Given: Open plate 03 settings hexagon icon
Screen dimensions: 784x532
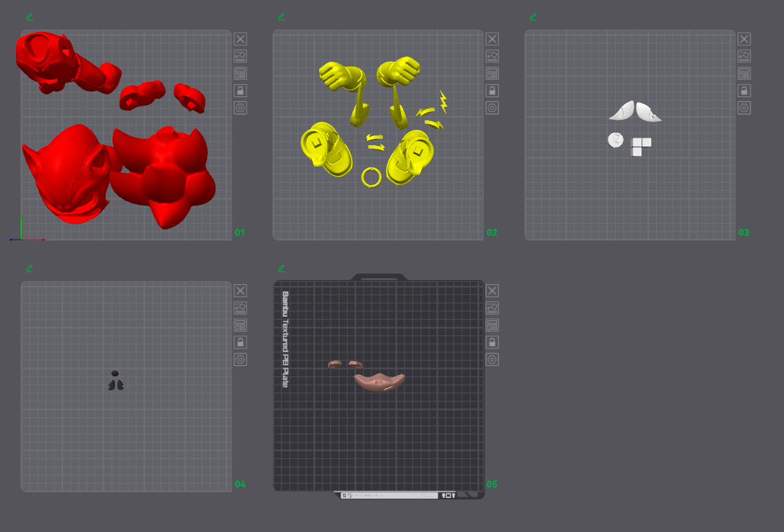Looking at the screenshot, I should point(744,108).
